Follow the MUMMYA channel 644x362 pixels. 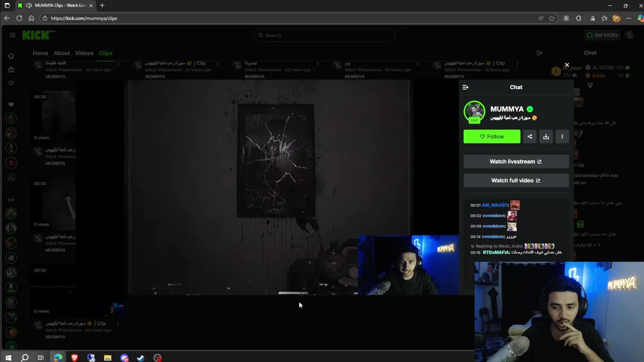(x=492, y=136)
